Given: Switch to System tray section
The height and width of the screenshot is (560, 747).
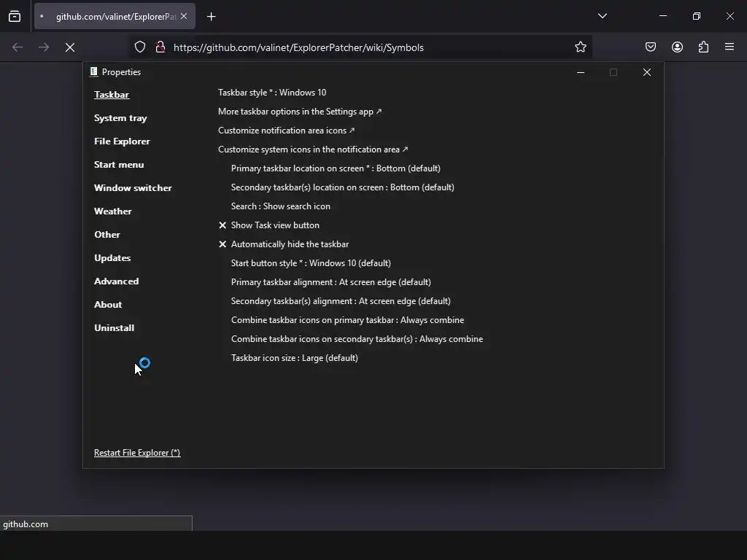Looking at the screenshot, I should coord(120,118).
